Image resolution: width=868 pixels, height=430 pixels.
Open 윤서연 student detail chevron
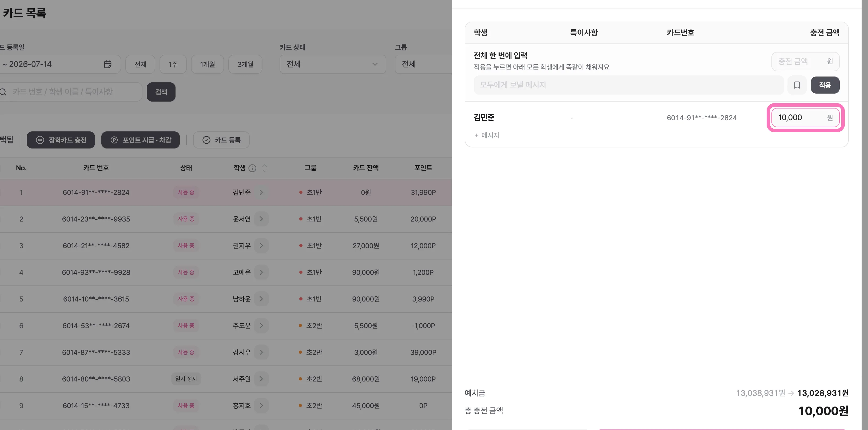point(261,219)
